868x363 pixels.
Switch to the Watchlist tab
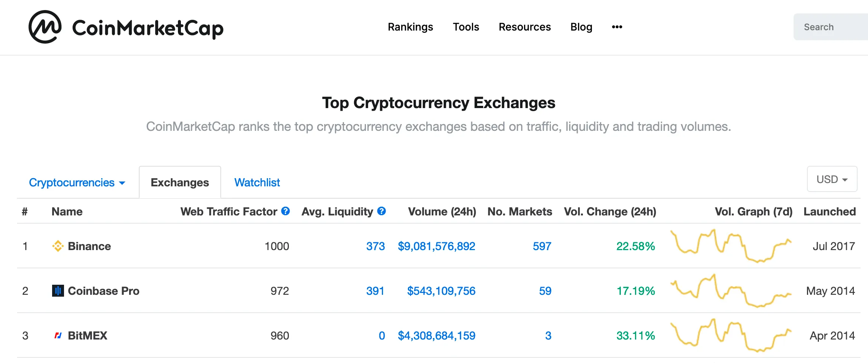coord(257,182)
